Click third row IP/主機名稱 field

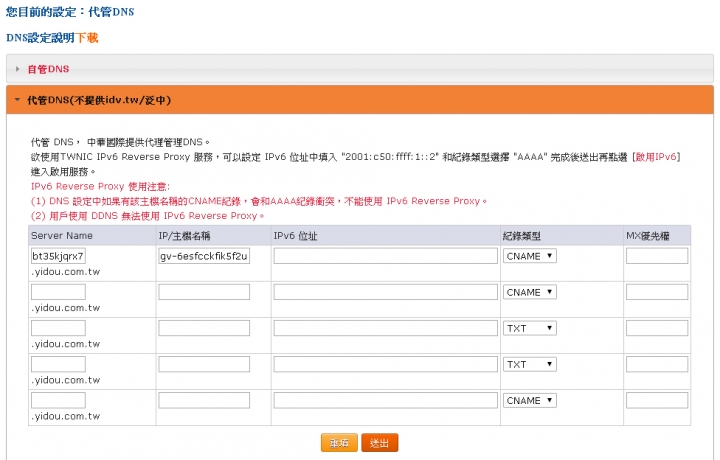point(204,328)
